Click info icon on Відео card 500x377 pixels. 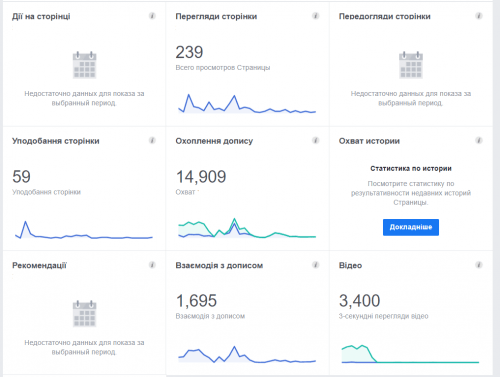pos(479,265)
